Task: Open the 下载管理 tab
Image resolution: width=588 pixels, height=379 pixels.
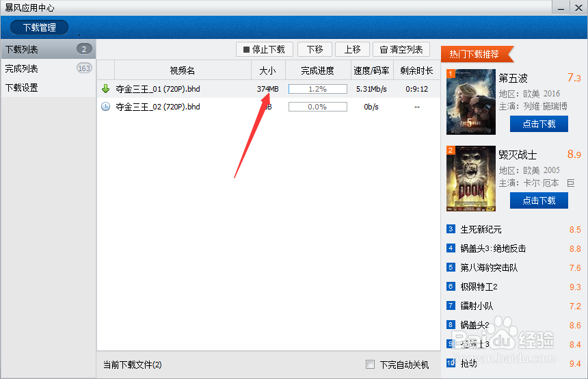Action: (40, 27)
